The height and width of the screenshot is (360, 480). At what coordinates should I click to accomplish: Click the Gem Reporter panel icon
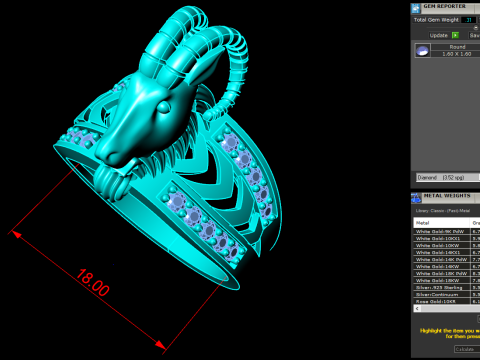tap(416, 8)
